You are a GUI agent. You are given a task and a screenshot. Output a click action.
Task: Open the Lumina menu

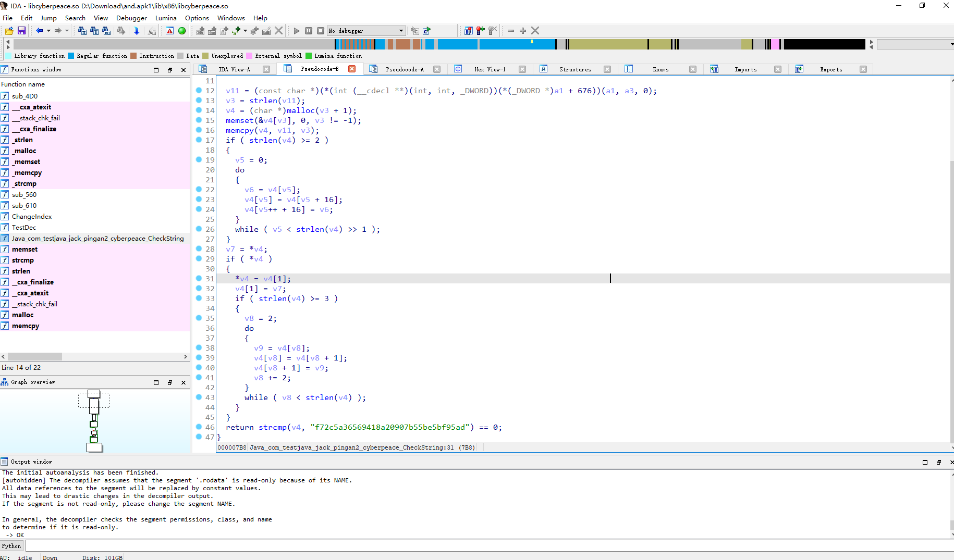pos(166,18)
